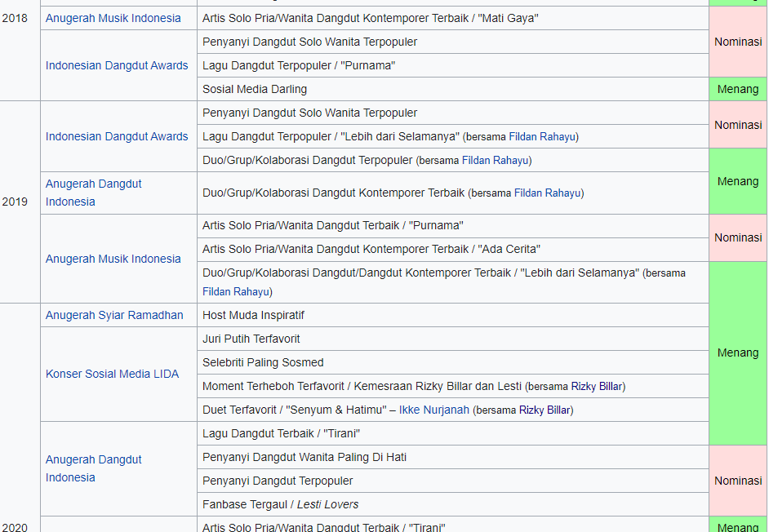769x532 pixels.
Task: Click Nominasi status beside 2019 Indonesian Dangdut Awards rows
Action: pos(738,125)
